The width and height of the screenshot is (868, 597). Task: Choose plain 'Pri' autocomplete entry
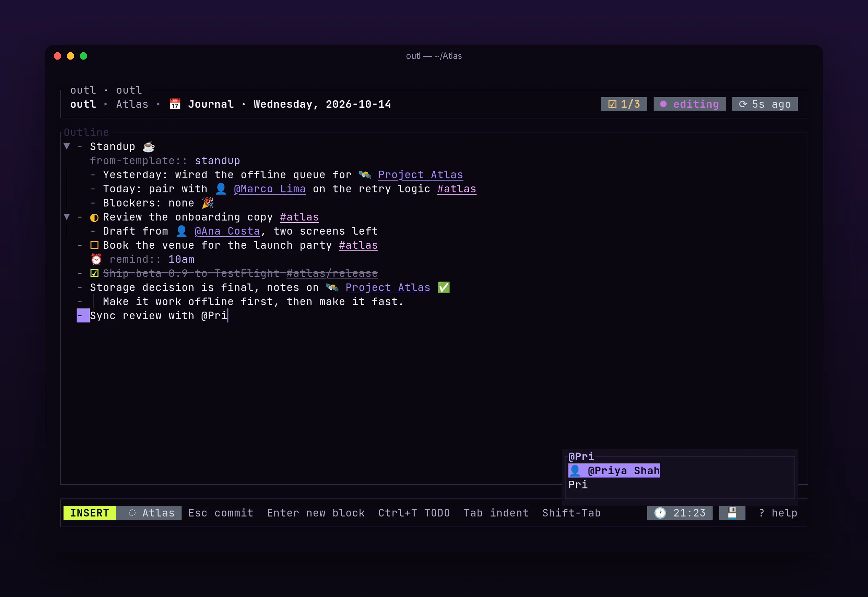[x=578, y=485]
